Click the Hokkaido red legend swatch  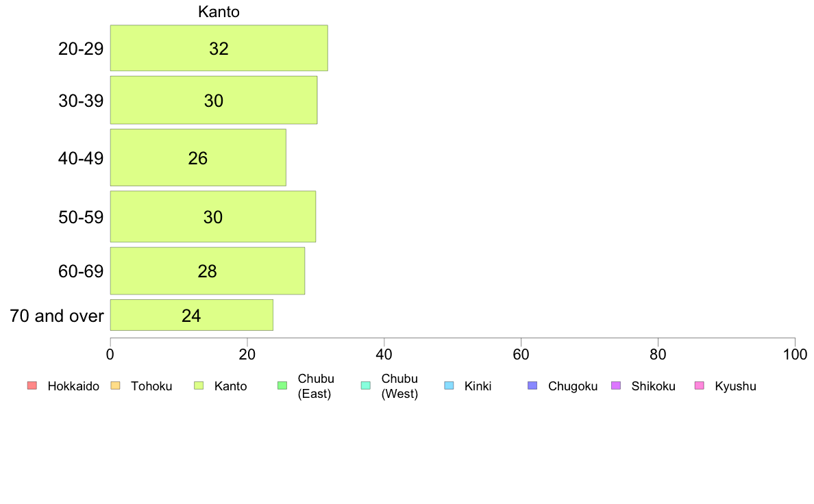[32, 386]
